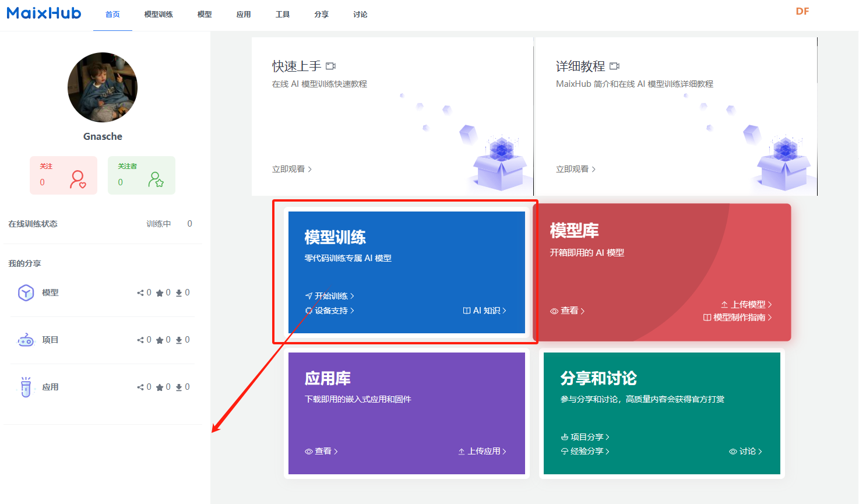Screen dimensions: 859x504
Task: Open the 首页 tab
Action: tap(112, 15)
